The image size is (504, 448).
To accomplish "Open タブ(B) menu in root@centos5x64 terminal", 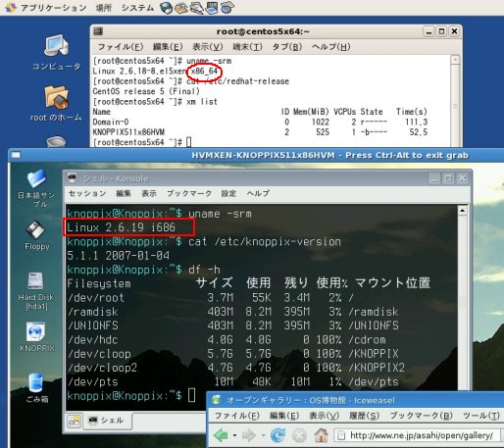I will point(286,47).
